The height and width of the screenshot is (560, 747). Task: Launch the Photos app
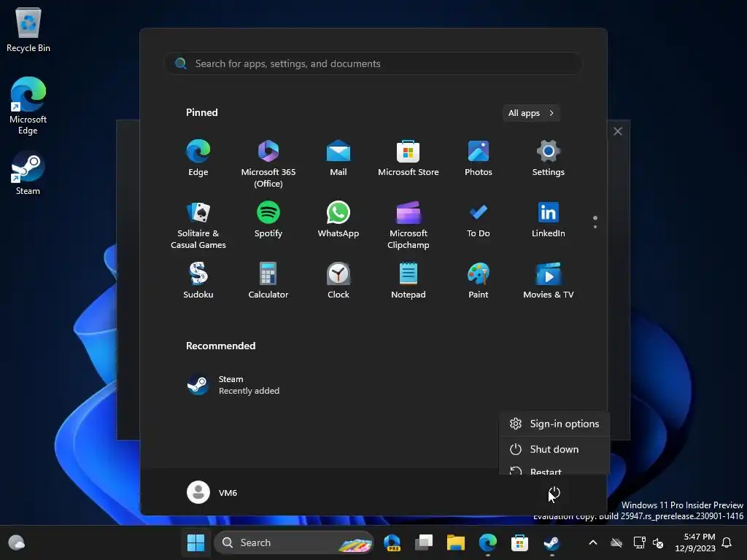[479, 158]
